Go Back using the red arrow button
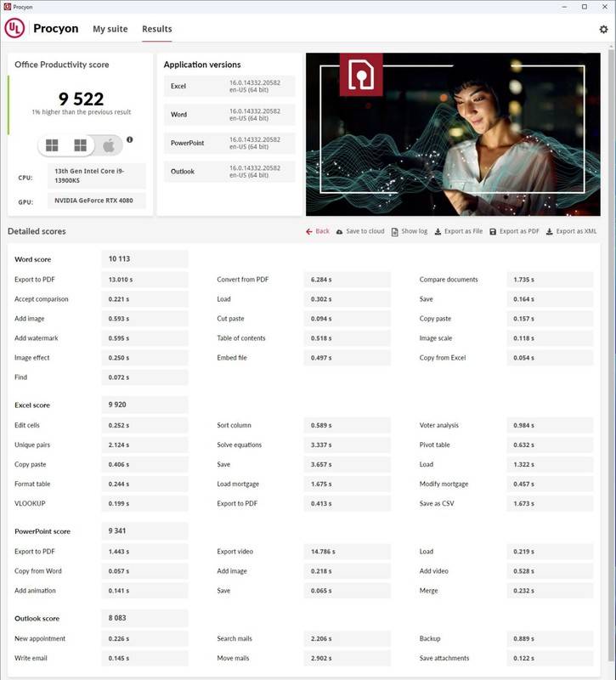The height and width of the screenshot is (680, 616). pos(317,231)
